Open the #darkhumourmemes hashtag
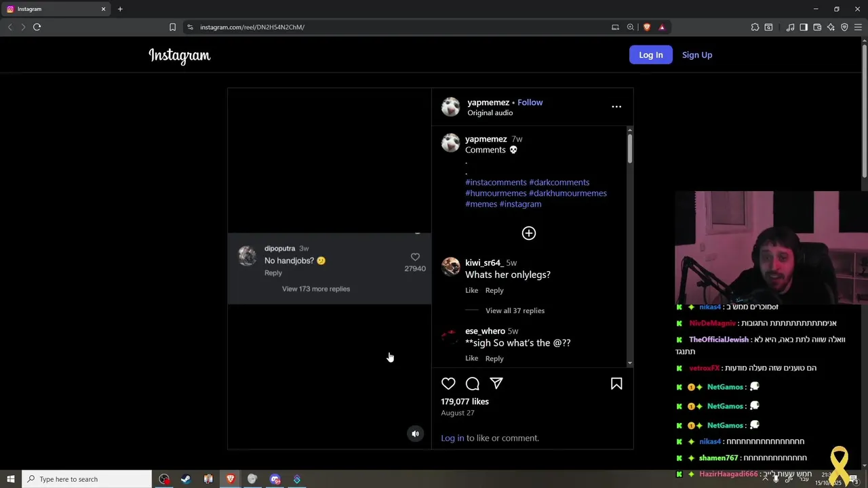This screenshot has width=868, height=488. click(x=568, y=193)
